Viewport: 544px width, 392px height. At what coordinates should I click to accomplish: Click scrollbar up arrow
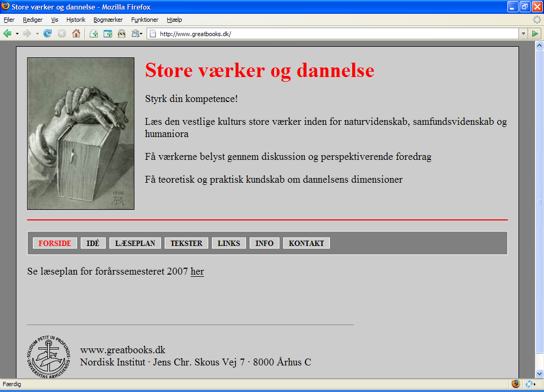pyautogui.click(x=540, y=46)
